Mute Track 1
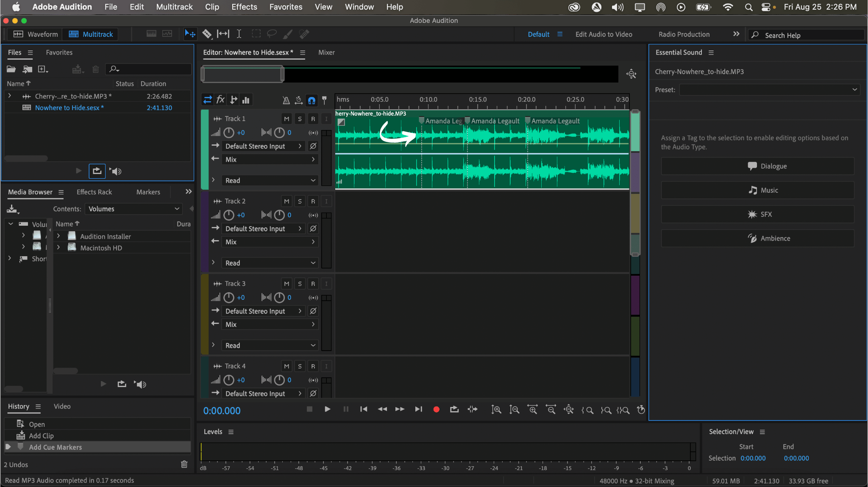 click(x=286, y=119)
